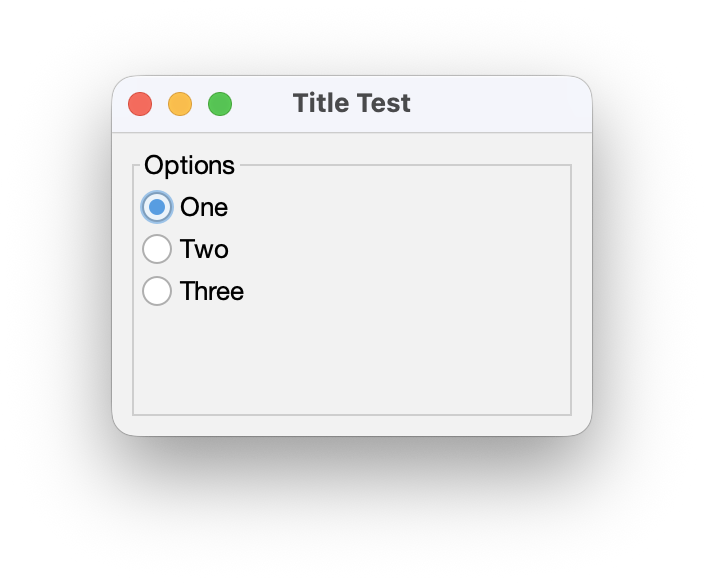Select the "One" radio button circle
The image size is (704, 584).
tap(157, 207)
